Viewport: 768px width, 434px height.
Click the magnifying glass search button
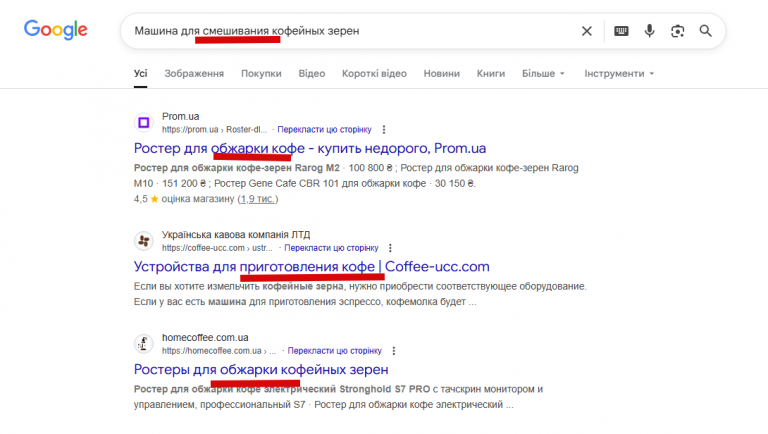pyautogui.click(x=705, y=31)
